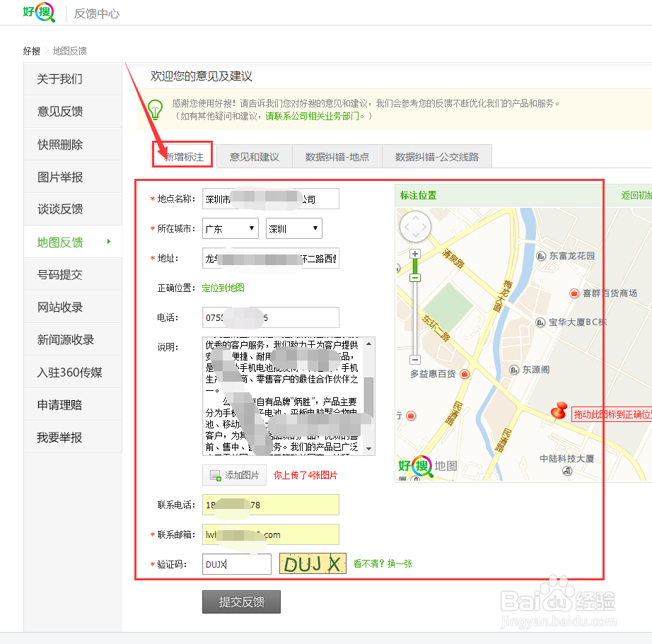652x644 pixels.
Task: Select the red pushpin marker on the map
Action: click(557, 411)
